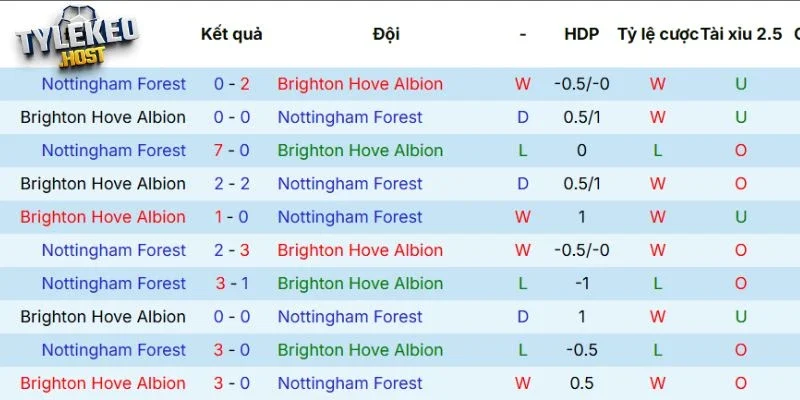Select the Đội column header
Image resolution: width=800 pixels, height=400 pixels.
(x=386, y=34)
